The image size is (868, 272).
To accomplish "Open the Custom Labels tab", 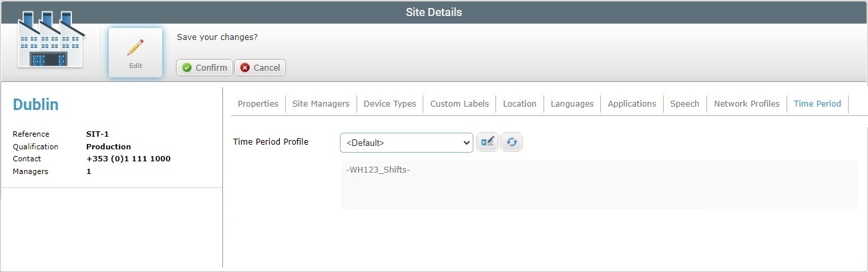I will 459,104.
